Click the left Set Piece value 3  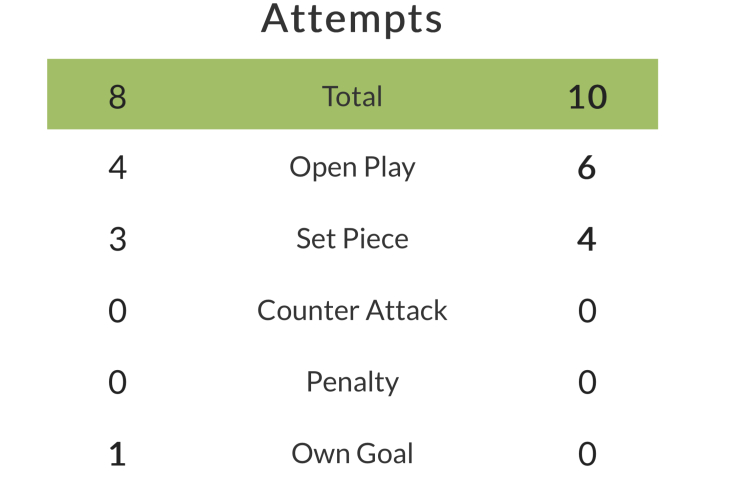click(x=117, y=240)
